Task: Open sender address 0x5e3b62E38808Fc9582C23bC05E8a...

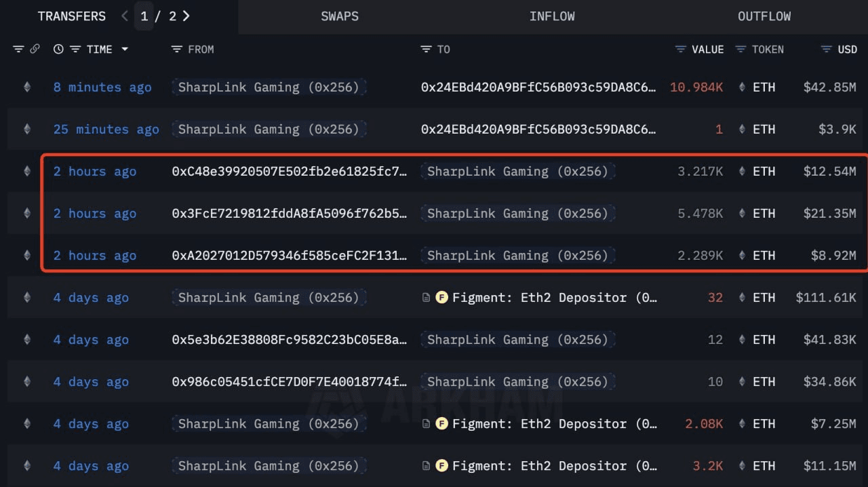Action: click(290, 339)
